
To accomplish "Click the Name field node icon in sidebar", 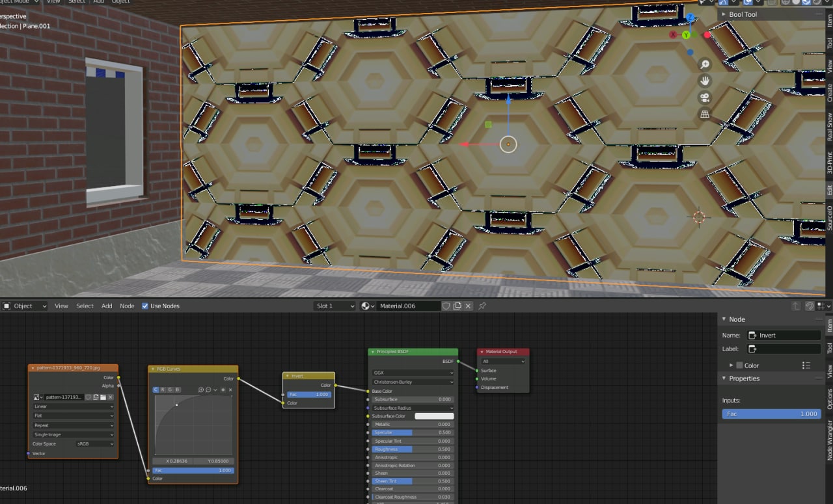I will pyautogui.click(x=753, y=336).
